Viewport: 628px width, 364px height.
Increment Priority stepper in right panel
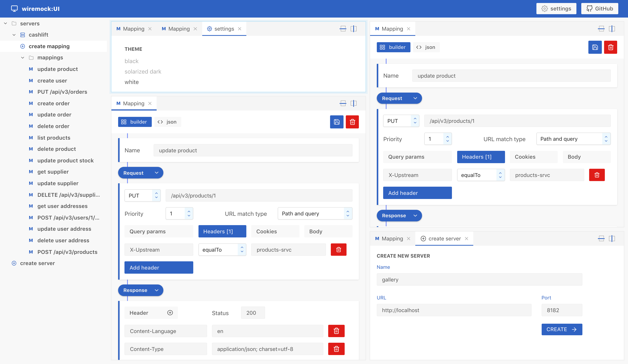point(448,136)
